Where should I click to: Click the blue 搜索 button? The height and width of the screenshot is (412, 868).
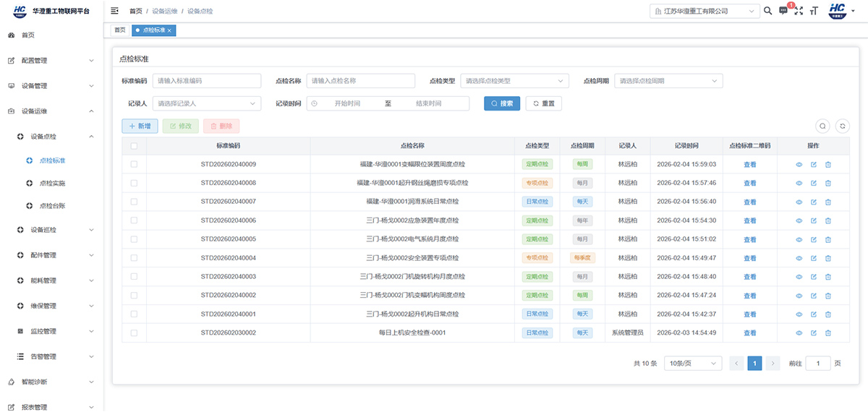pos(502,103)
